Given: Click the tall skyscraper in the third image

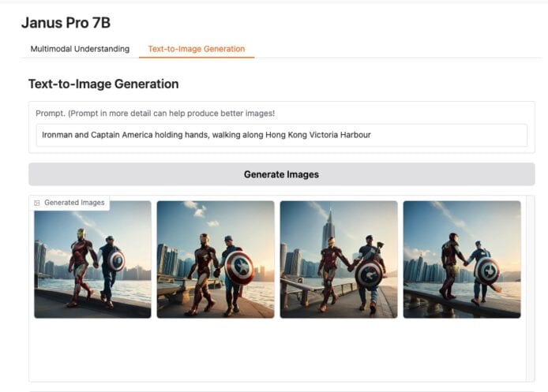Looking at the screenshot, I should 328,229.
